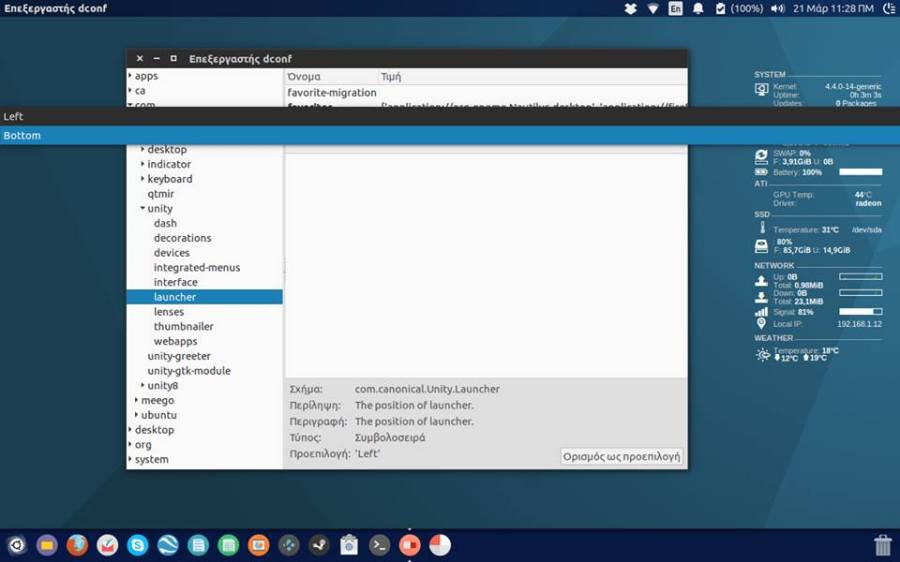Maximize the dconf editor window
The height and width of the screenshot is (562, 900).
tap(173, 59)
